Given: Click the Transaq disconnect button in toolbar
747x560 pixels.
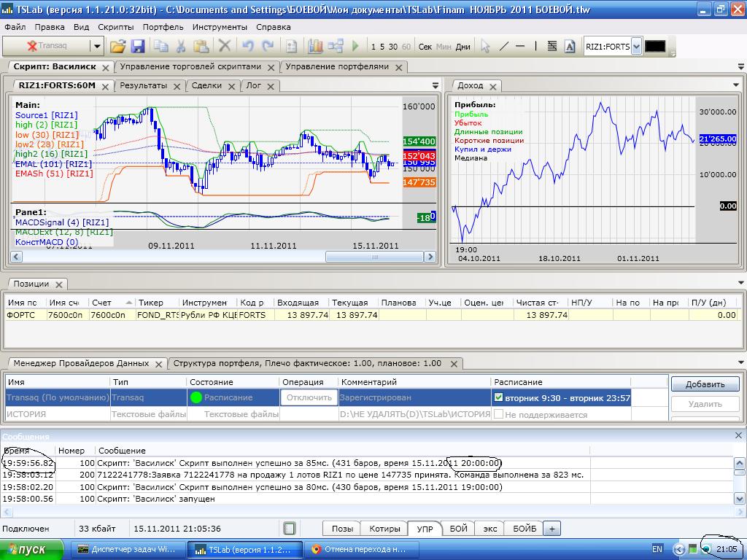Looking at the screenshot, I should [x=47, y=46].
